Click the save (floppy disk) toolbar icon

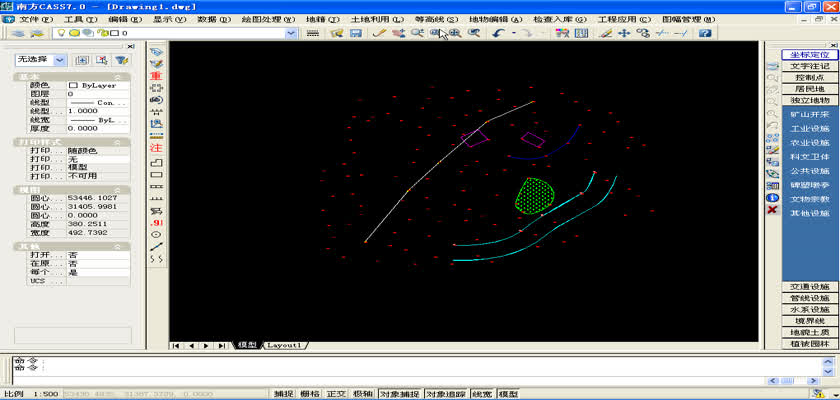355,33
